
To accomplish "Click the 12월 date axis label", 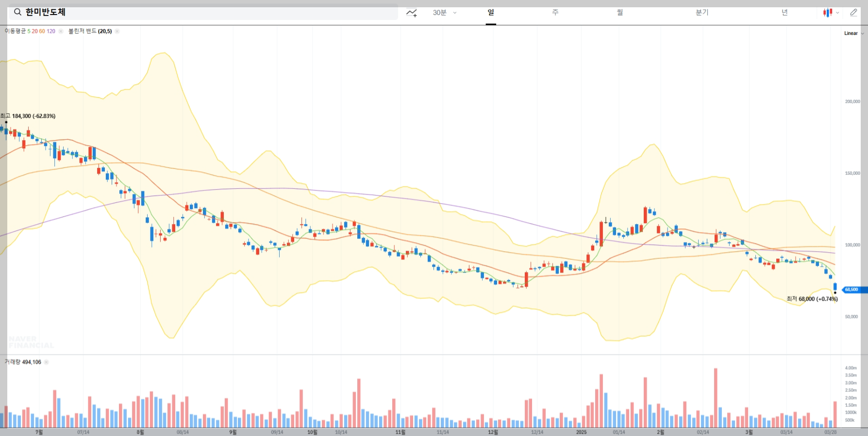I will coord(493,432).
